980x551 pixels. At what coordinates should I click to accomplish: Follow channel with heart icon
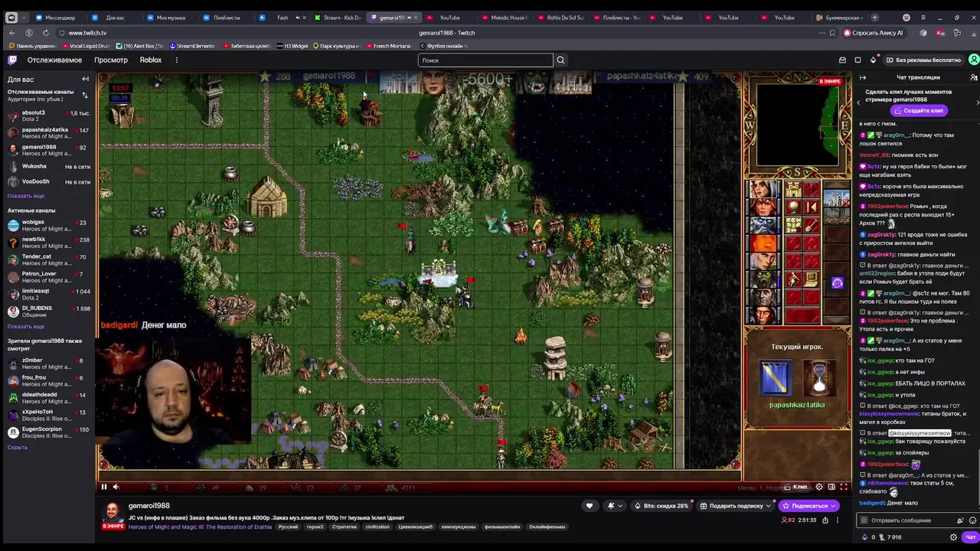[x=590, y=506]
